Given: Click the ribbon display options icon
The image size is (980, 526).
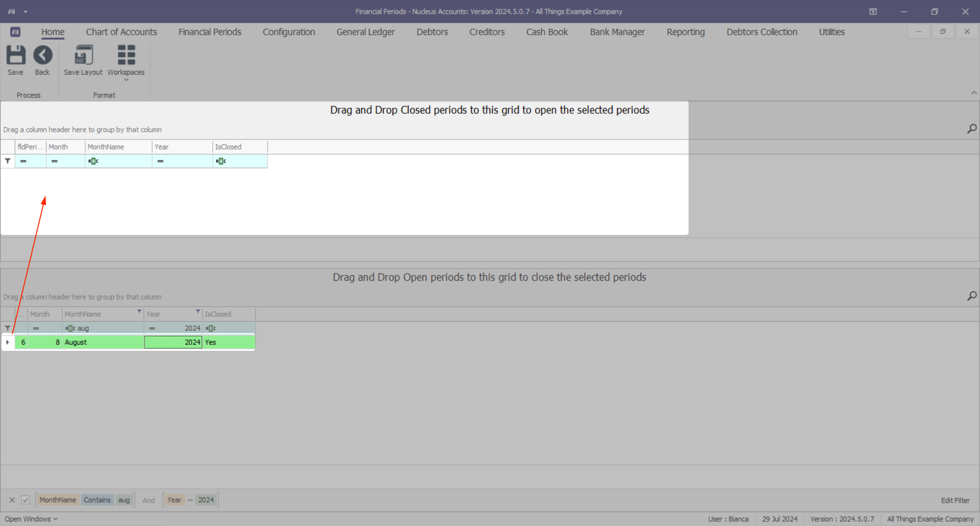Looking at the screenshot, I should click(873, 11).
